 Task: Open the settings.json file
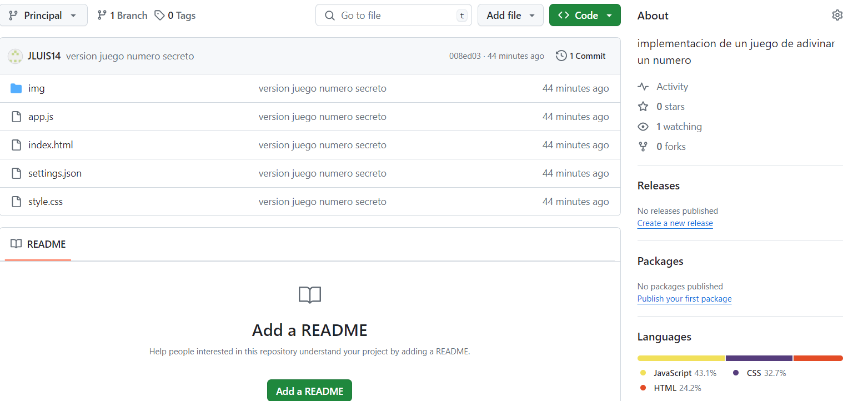click(x=55, y=173)
